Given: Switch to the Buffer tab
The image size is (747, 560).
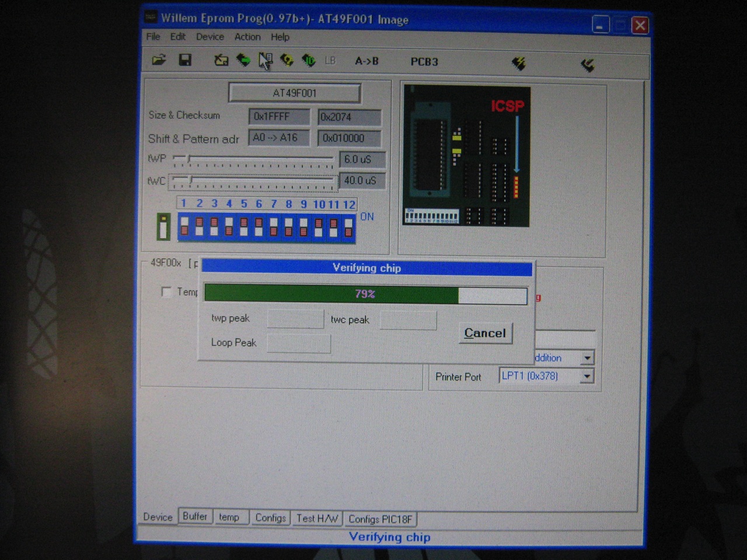Looking at the screenshot, I should (x=195, y=516).
